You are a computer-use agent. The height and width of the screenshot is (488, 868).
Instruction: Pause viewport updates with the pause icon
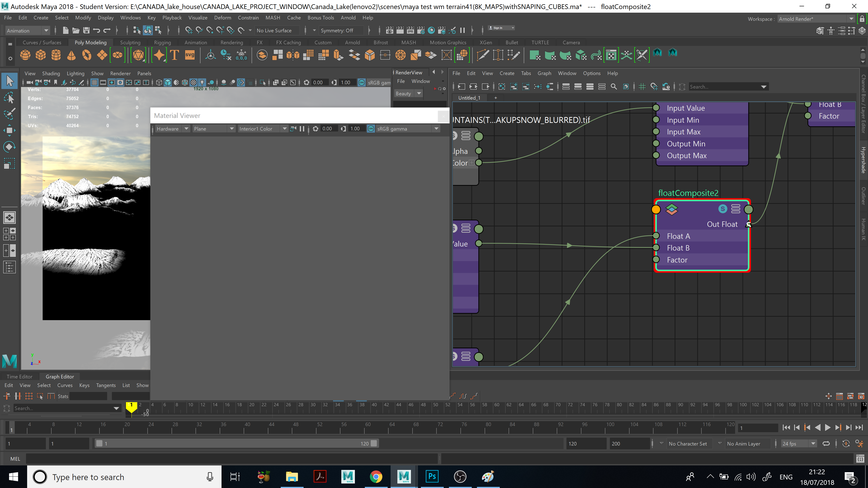(462, 30)
